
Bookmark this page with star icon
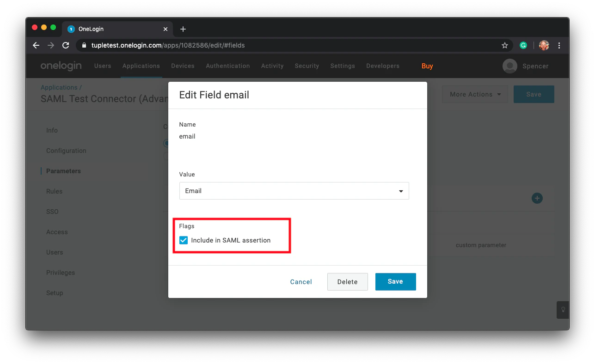(x=505, y=45)
